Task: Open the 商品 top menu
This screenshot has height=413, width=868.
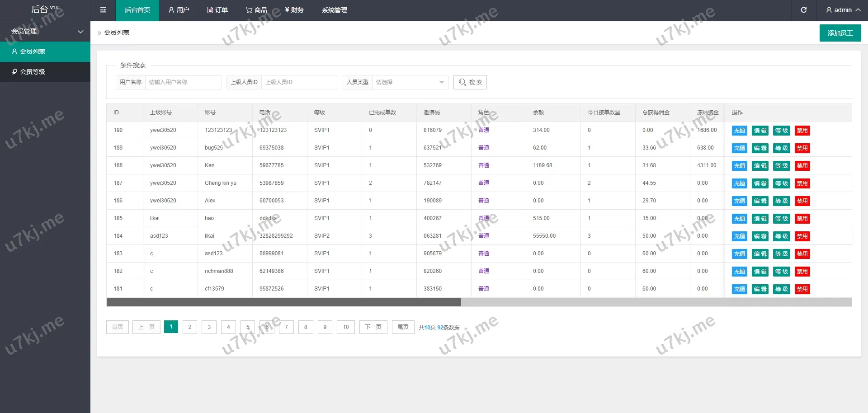Action: 256,10
